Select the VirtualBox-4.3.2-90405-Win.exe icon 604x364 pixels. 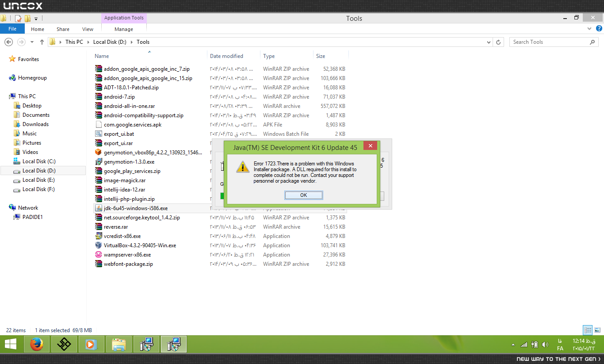(99, 245)
